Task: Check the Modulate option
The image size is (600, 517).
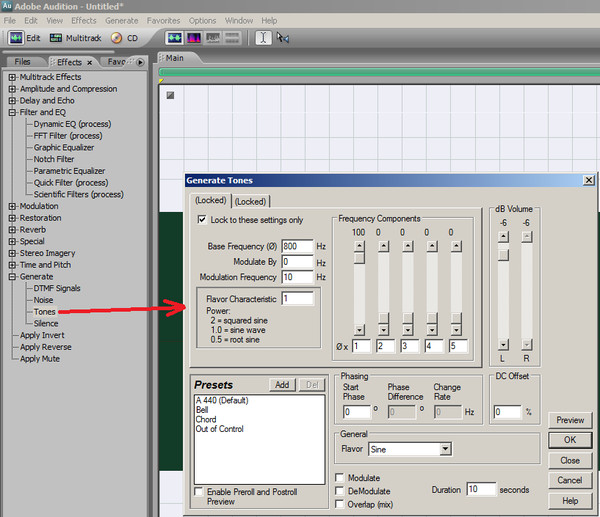Action: tap(339, 478)
